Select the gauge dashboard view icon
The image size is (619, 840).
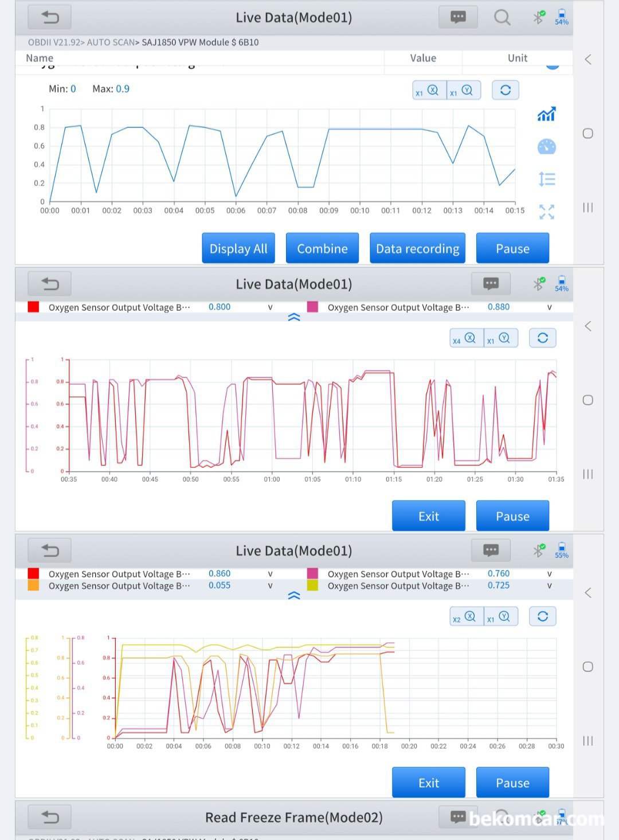[546, 147]
